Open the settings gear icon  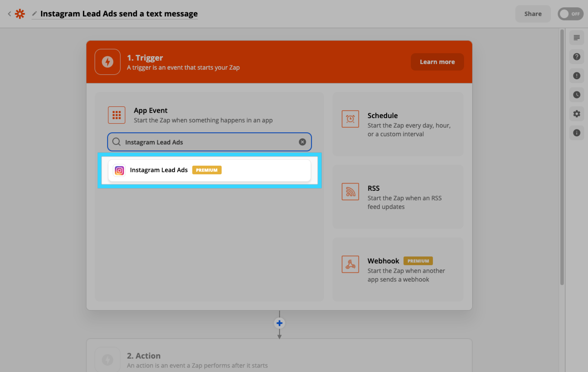click(576, 114)
